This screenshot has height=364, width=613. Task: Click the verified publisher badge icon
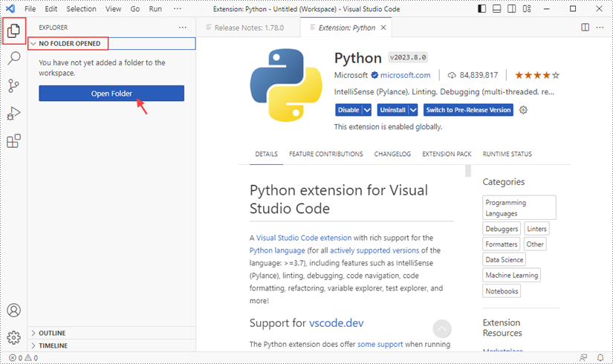pos(374,75)
